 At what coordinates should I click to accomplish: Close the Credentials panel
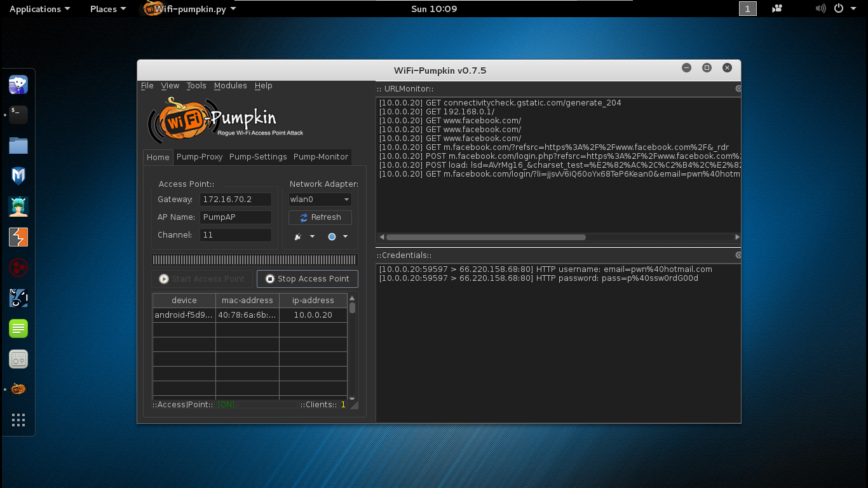[x=738, y=255]
